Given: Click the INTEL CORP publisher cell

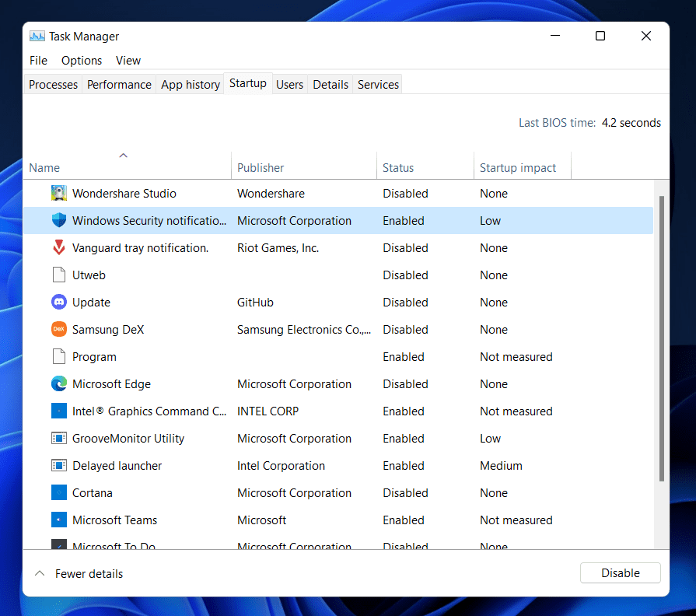Looking at the screenshot, I should 268,411.
